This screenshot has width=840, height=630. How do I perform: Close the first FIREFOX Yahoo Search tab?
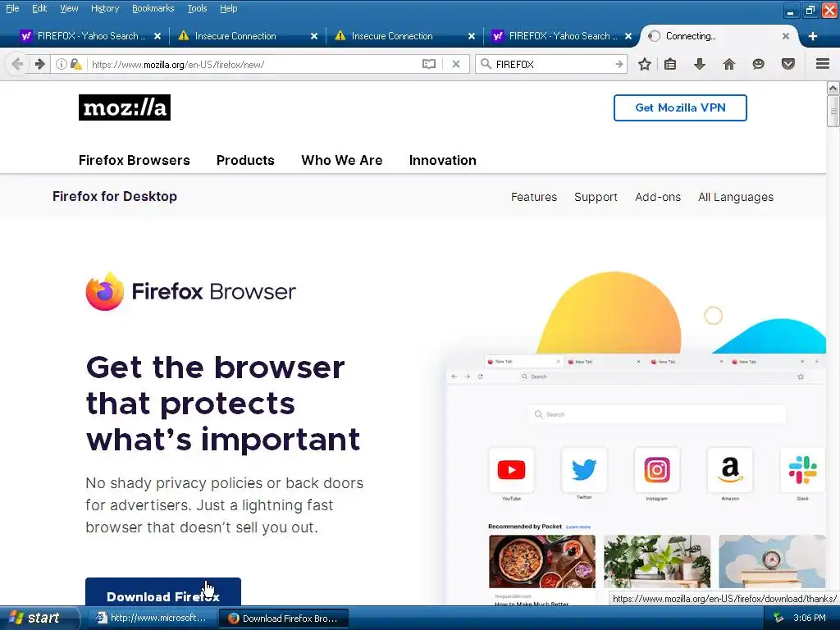[x=157, y=36]
